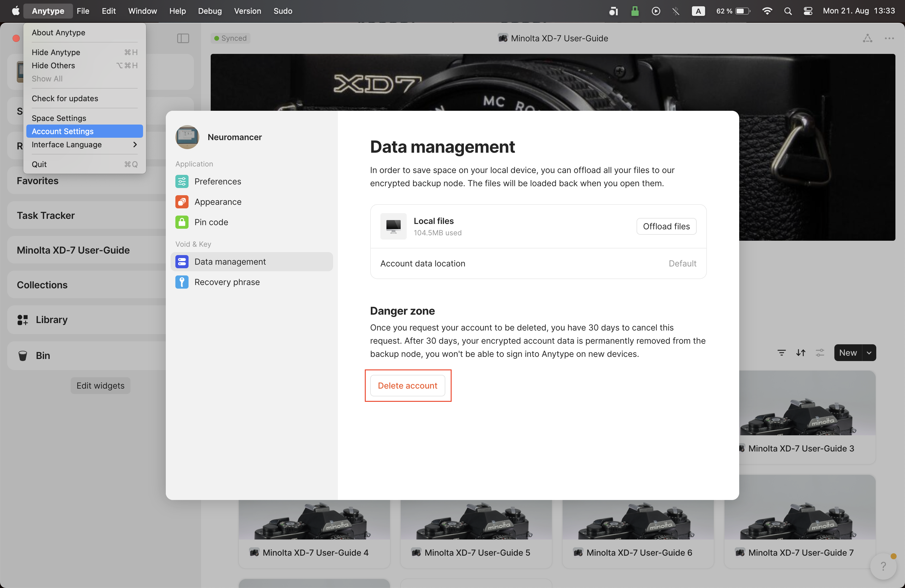905x588 pixels.
Task: Open the three-dot page menu
Action: point(889,38)
